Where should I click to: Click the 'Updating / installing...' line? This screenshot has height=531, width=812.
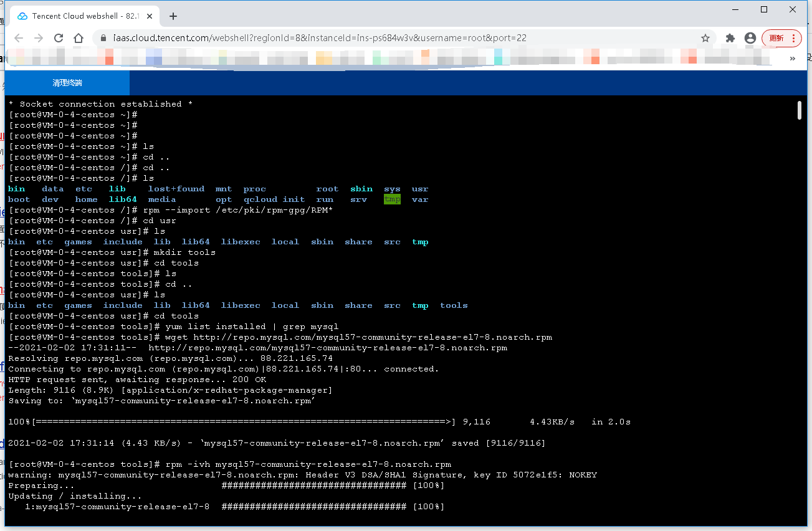tap(75, 496)
